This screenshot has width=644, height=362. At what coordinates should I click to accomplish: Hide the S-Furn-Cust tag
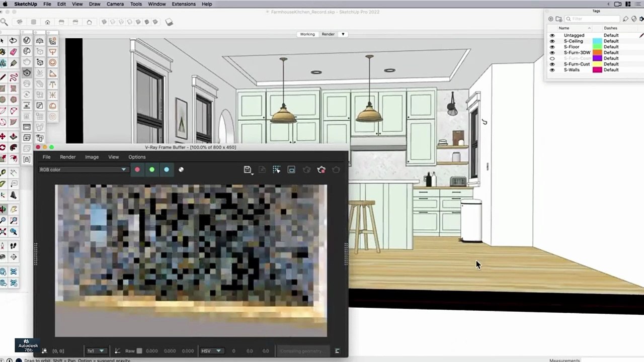click(x=552, y=64)
